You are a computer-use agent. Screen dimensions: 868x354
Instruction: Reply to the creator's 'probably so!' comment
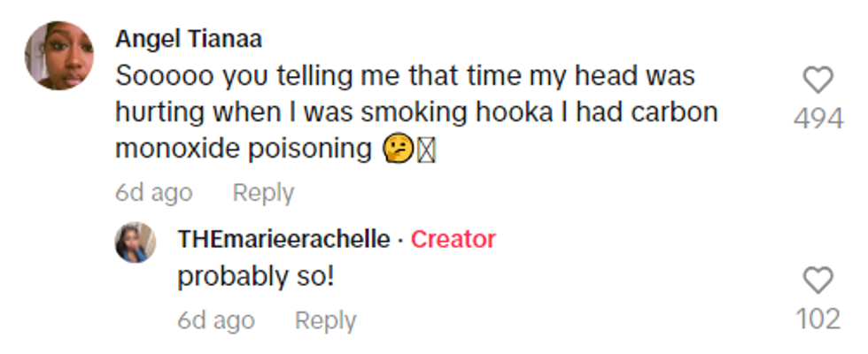pos(325,320)
